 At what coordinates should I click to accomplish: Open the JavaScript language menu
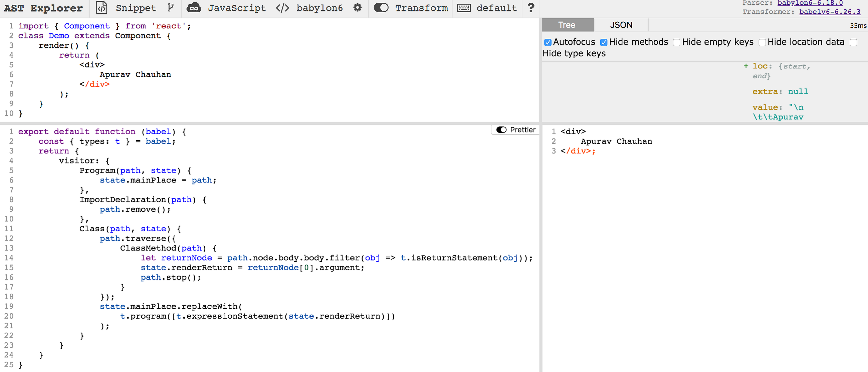pos(237,8)
